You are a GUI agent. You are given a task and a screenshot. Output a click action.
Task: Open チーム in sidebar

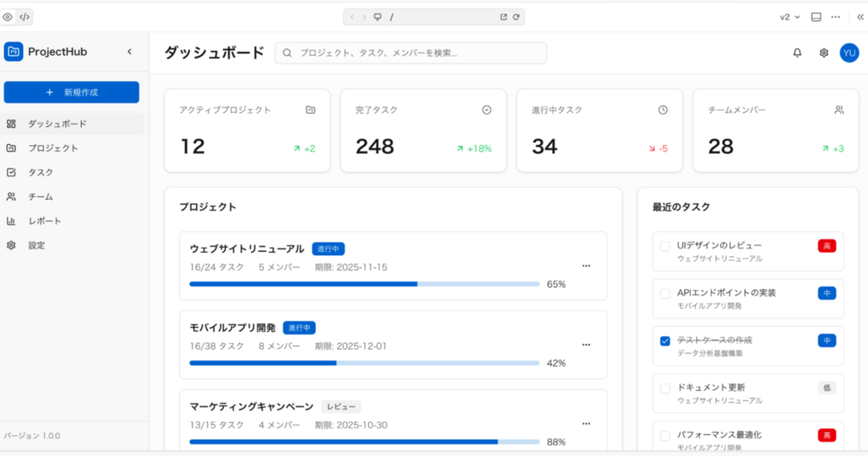(72, 196)
